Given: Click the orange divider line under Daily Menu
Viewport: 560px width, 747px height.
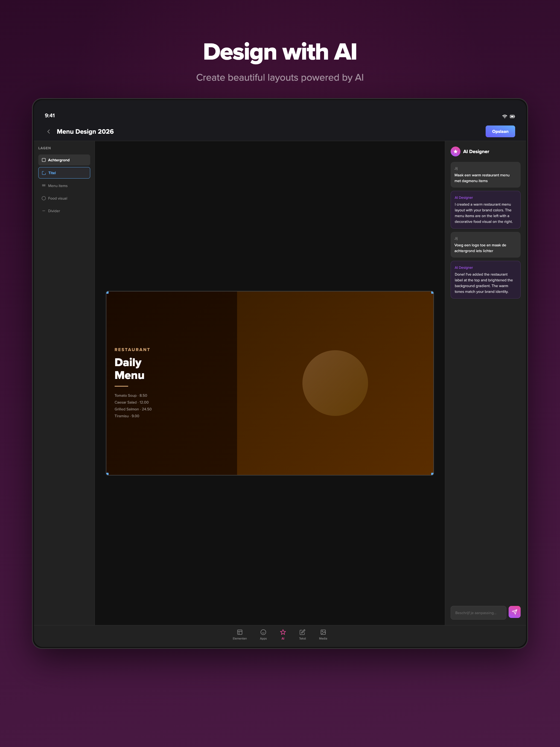Looking at the screenshot, I should click(121, 386).
